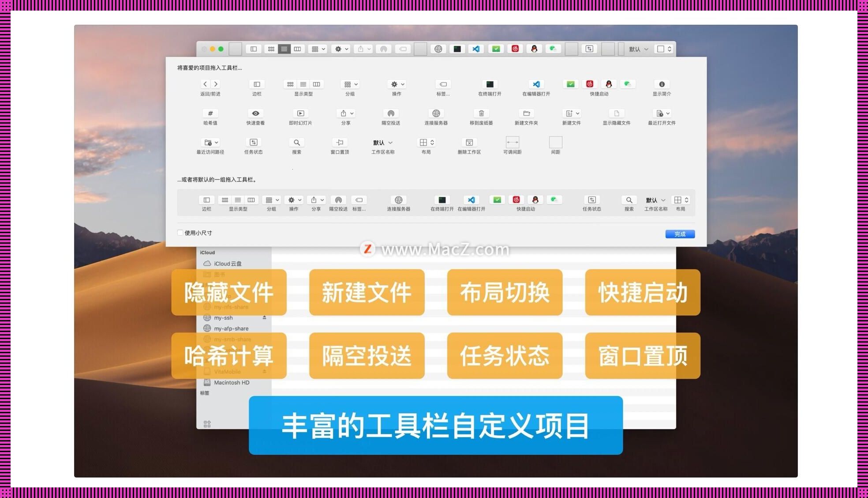Viewport: 868px width, 498px height.
Task: Select the 边栏 sidebar item in the palette
Action: pos(257,84)
